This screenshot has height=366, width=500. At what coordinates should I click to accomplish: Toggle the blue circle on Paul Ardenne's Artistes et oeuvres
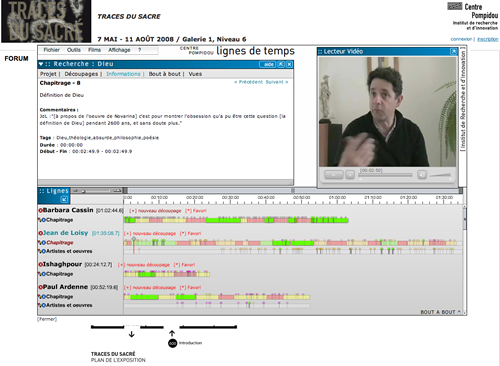(x=44, y=305)
